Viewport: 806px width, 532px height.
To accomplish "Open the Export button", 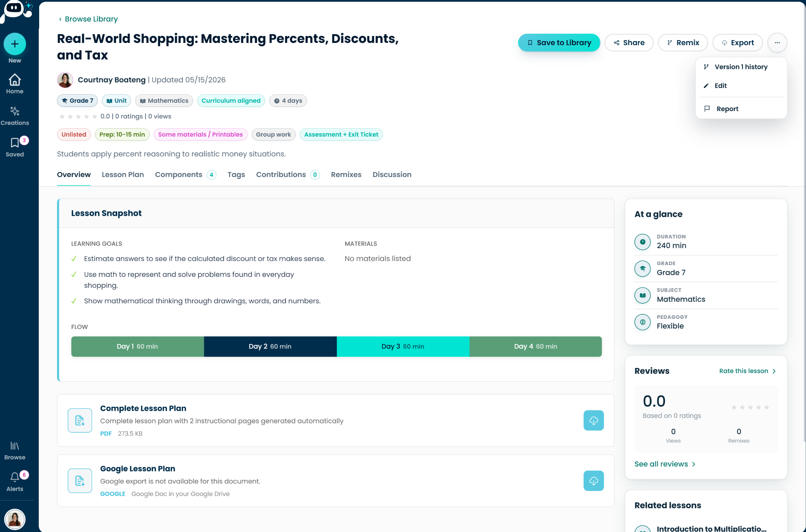I will [x=737, y=42].
